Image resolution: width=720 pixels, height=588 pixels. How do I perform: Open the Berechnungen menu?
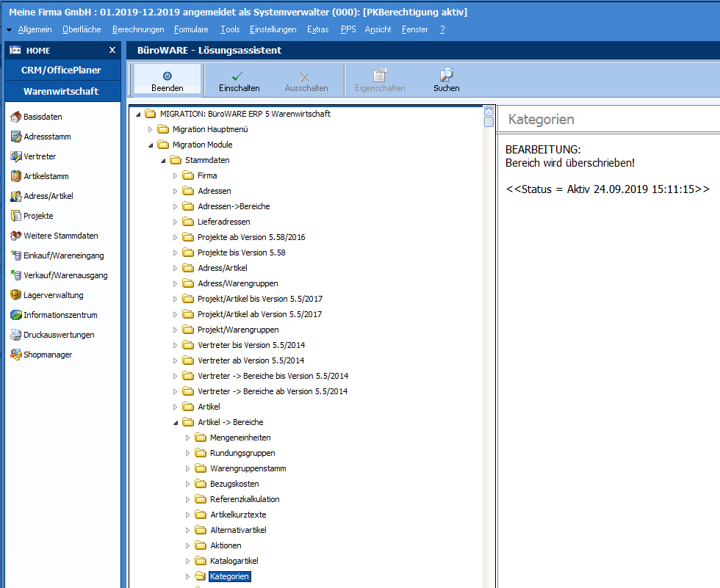coord(138,29)
